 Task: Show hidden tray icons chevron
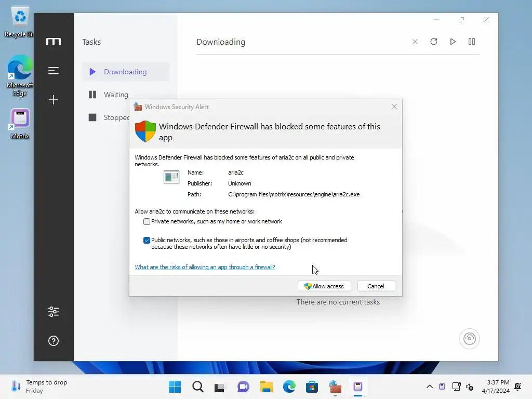point(430,387)
